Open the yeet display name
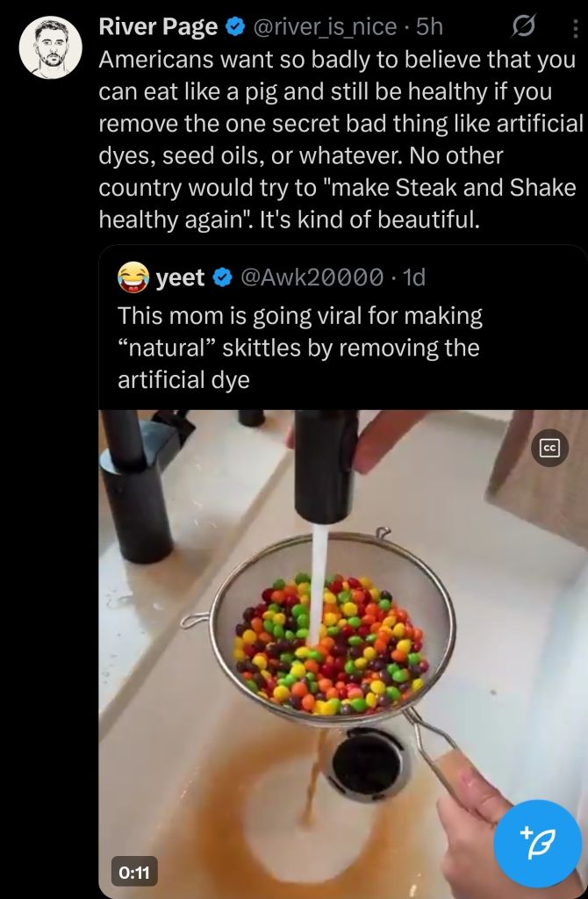The height and width of the screenshot is (899, 588). [x=180, y=278]
